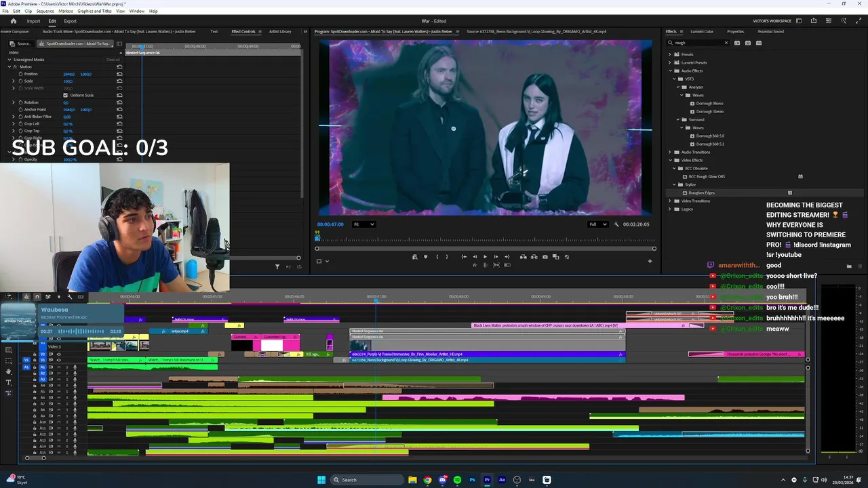868x488 pixels.
Task: Reset the Anchor Point parameter
Action: tap(119, 109)
